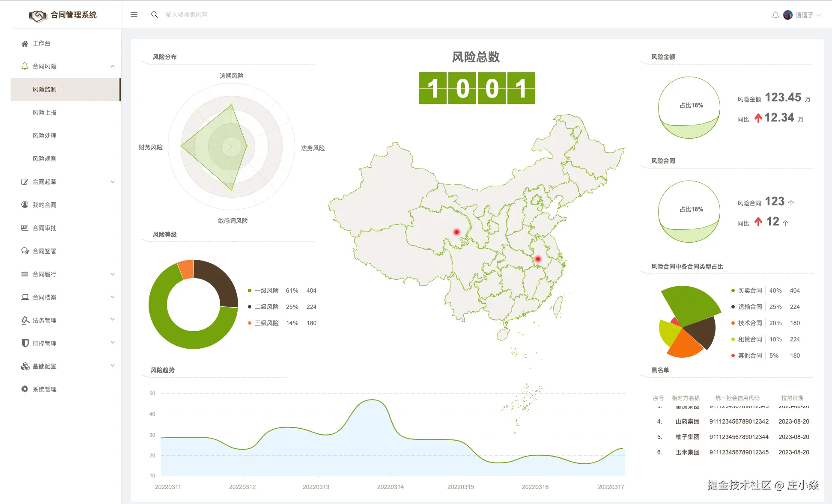
Task: Toggle 买卖合同 legend entry
Action: pos(749,291)
